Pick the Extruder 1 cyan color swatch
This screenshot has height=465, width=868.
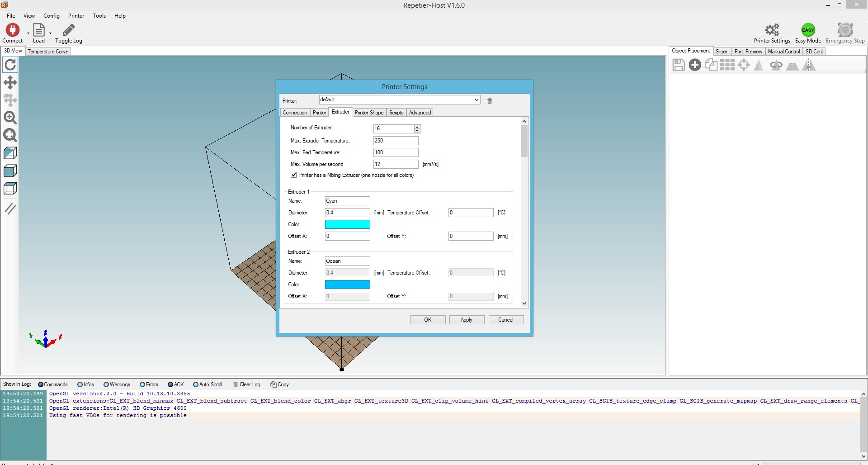tap(347, 224)
